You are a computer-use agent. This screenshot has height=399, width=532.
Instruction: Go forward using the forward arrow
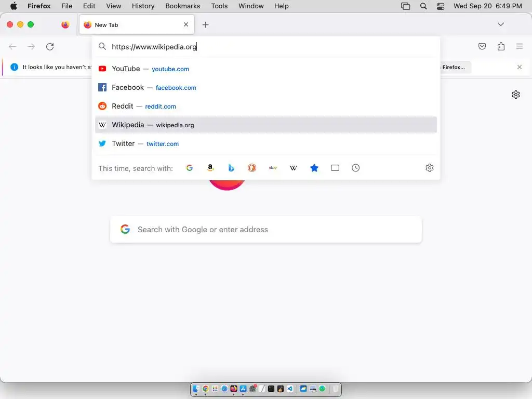point(31,46)
